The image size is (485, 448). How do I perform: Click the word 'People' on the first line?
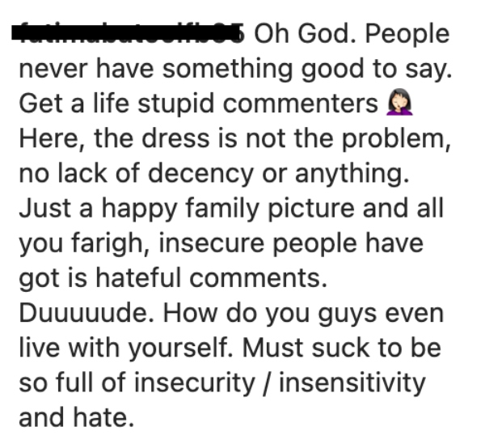pos(407,35)
